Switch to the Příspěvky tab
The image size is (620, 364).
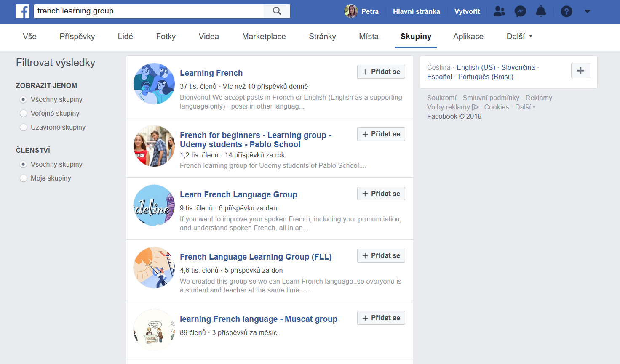[77, 37]
